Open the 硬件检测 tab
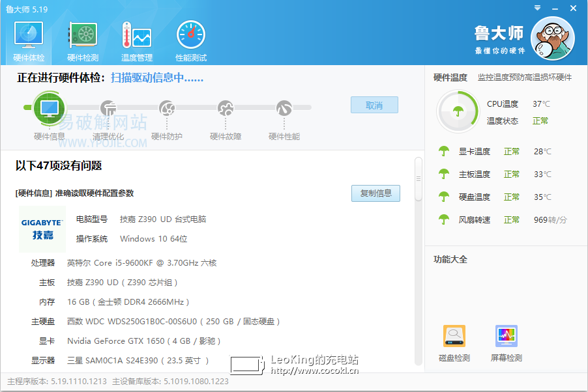 (83, 41)
